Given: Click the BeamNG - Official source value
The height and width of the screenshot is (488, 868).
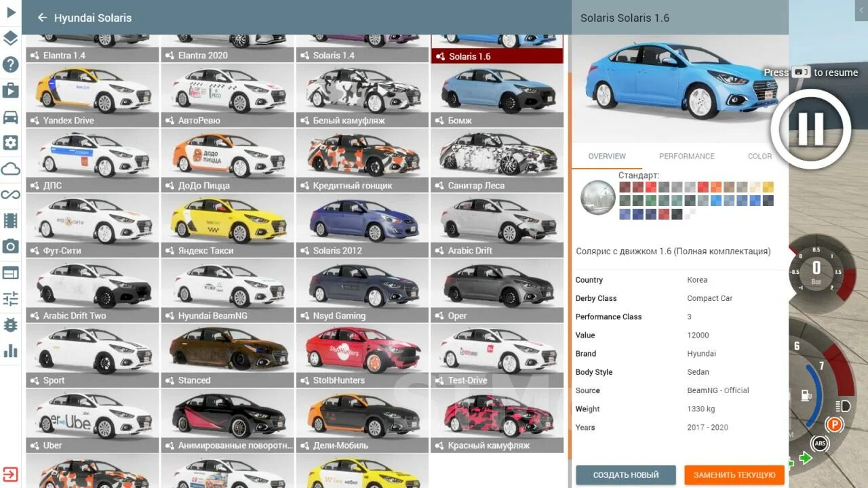Looking at the screenshot, I should (718, 390).
